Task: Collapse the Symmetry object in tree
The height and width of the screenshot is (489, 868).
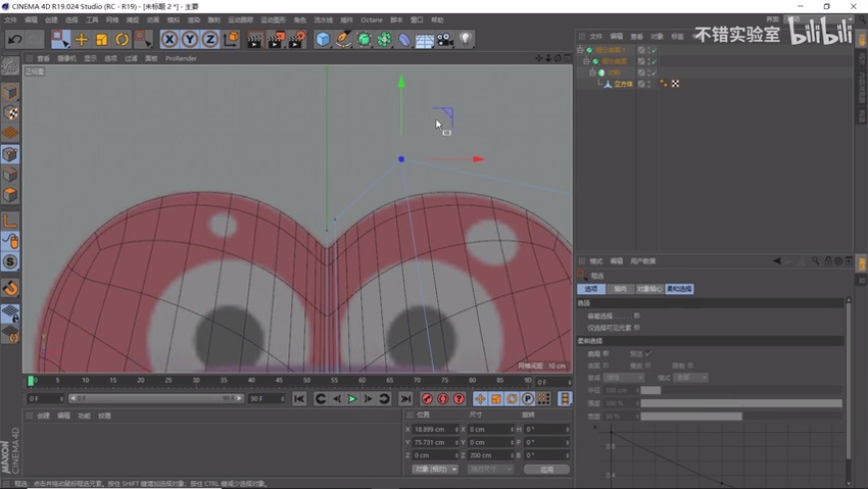Action: tap(593, 73)
